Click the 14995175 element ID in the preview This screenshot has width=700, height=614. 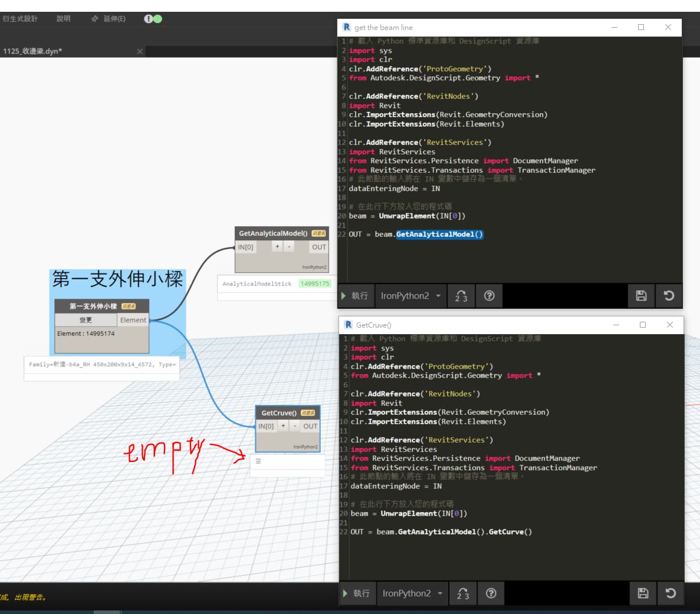pyautogui.click(x=315, y=284)
